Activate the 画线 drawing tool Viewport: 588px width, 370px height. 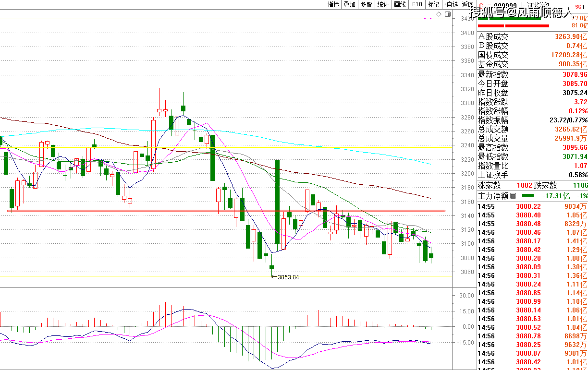[400, 4]
